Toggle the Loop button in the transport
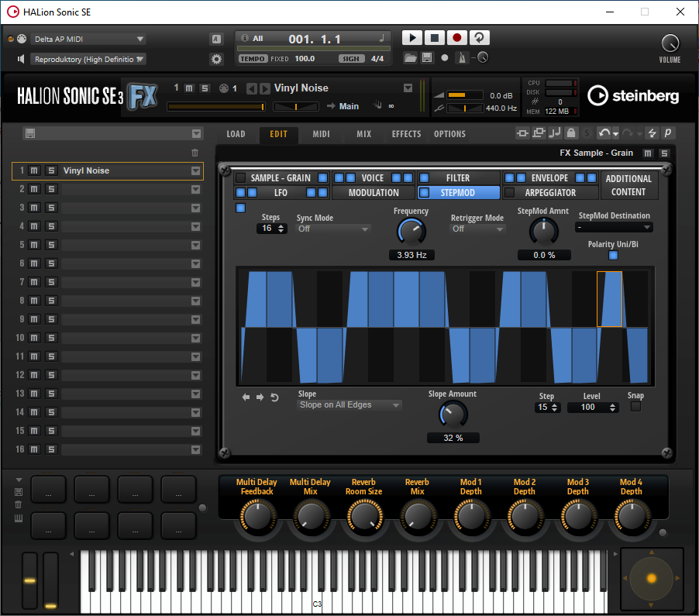The height and width of the screenshot is (616, 699). [x=479, y=38]
